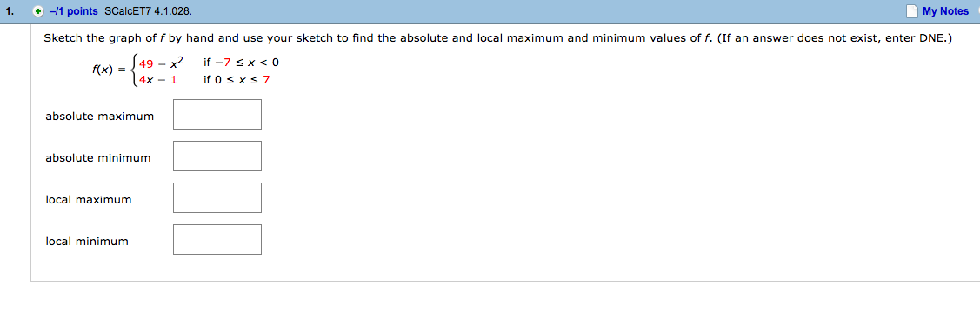Viewport: 980px width, 313px height.
Task: Click the "local minimum" label
Action: (x=87, y=241)
